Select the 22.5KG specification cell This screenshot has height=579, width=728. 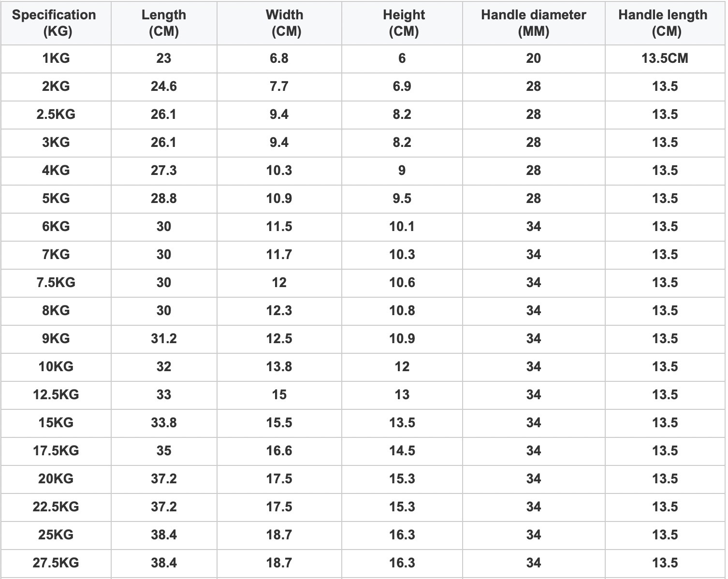(56, 507)
